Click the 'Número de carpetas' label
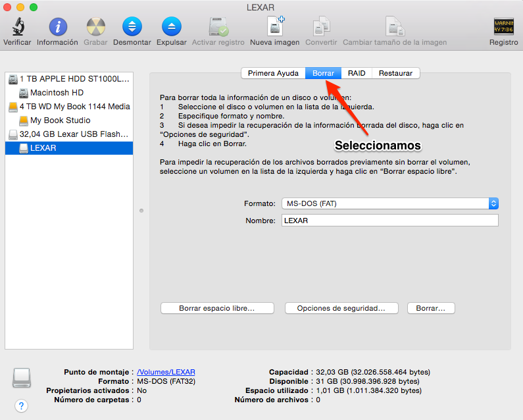 coord(91,400)
